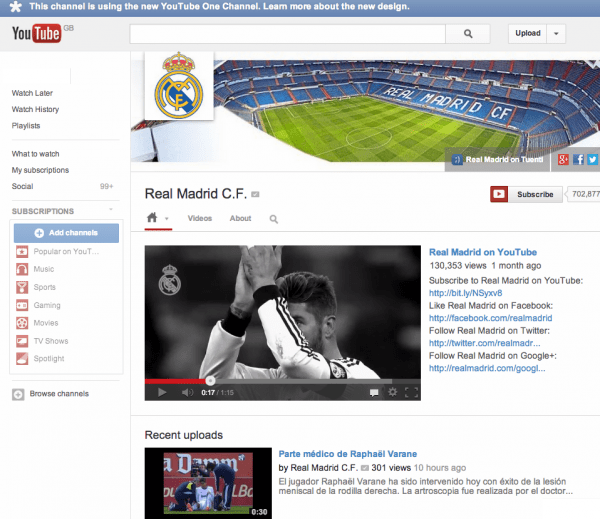Image resolution: width=600 pixels, height=519 pixels.
Task: Open the Upload dropdown arrow
Action: 556,34
